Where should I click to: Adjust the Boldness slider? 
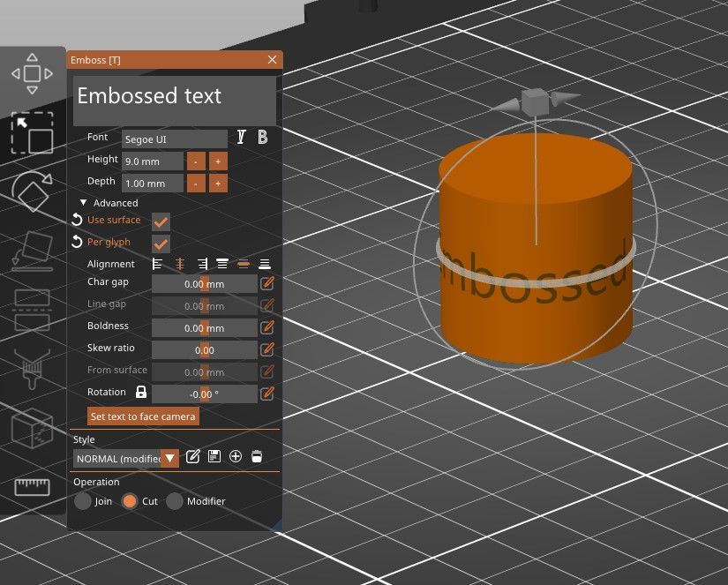[205, 327]
